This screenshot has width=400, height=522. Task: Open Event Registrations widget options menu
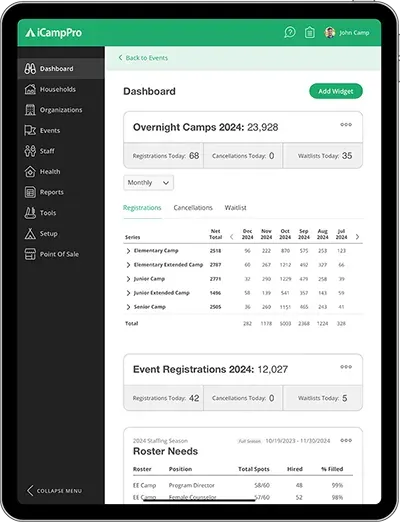click(x=346, y=367)
